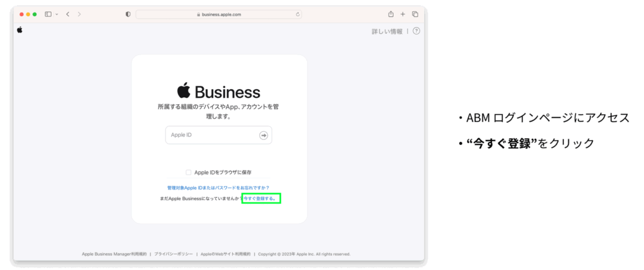This screenshot has width=644, height=270.
Task: Open the 詳しい情報 link
Action: (387, 31)
